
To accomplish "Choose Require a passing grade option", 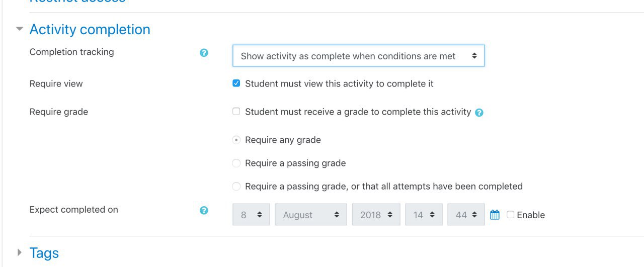I will (x=236, y=163).
